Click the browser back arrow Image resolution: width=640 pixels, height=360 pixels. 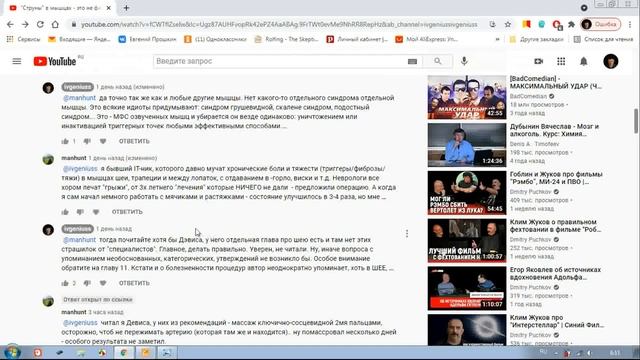[x=10, y=24]
